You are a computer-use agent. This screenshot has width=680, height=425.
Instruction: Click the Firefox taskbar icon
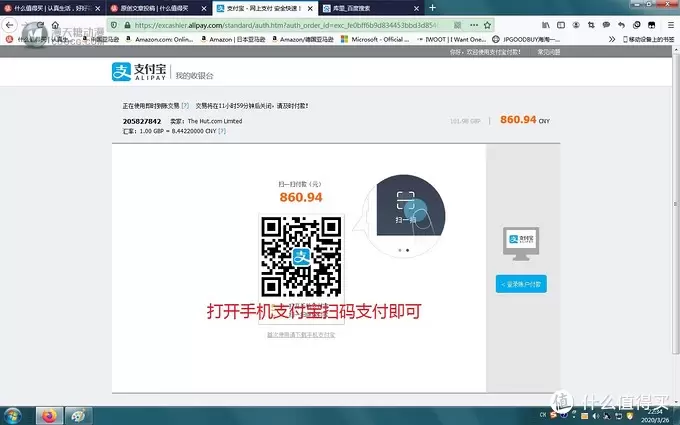click(x=49, y=416)
